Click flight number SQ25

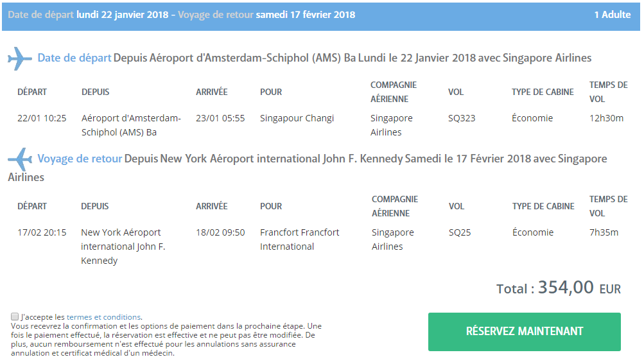tap(460, 232)
